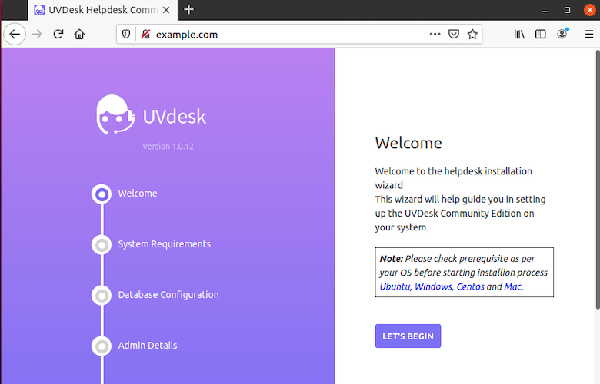Open the Library bookshelf icon
Screen dimensions: 600x384
pyautogui.click(x=520, y=34)
